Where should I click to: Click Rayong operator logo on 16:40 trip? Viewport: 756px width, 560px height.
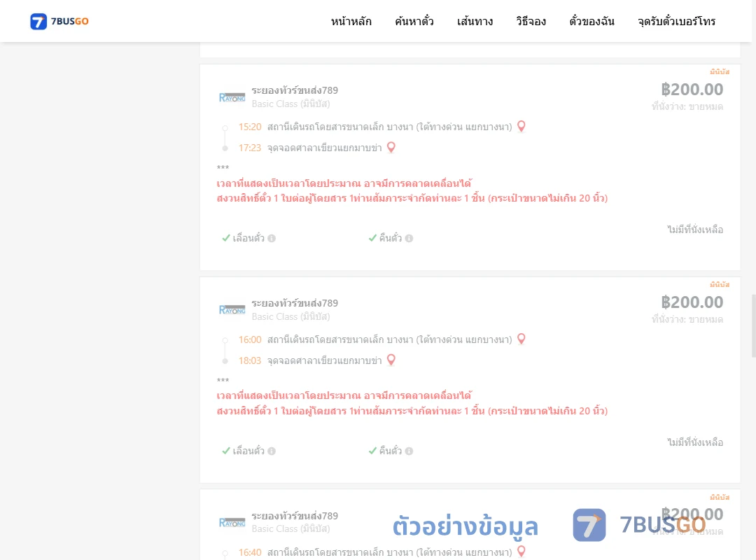coord(232,523)
